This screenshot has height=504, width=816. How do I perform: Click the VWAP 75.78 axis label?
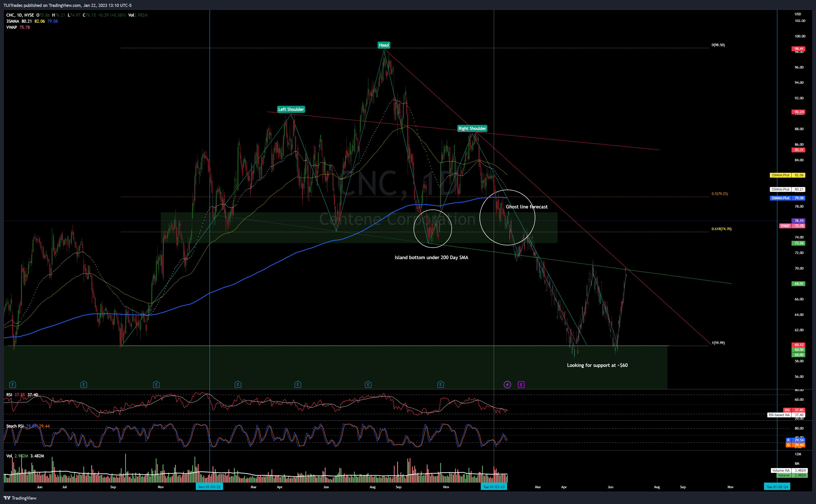pyautogui.click(x=792, y=226)
